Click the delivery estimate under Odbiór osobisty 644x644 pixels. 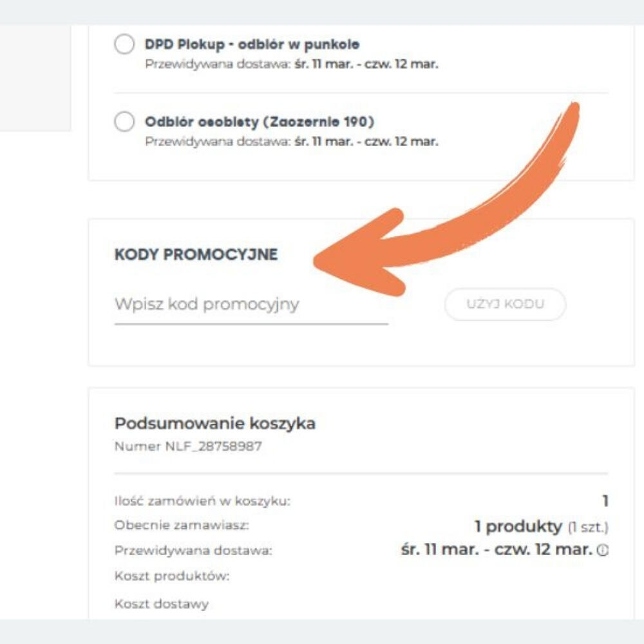point(291,142)
